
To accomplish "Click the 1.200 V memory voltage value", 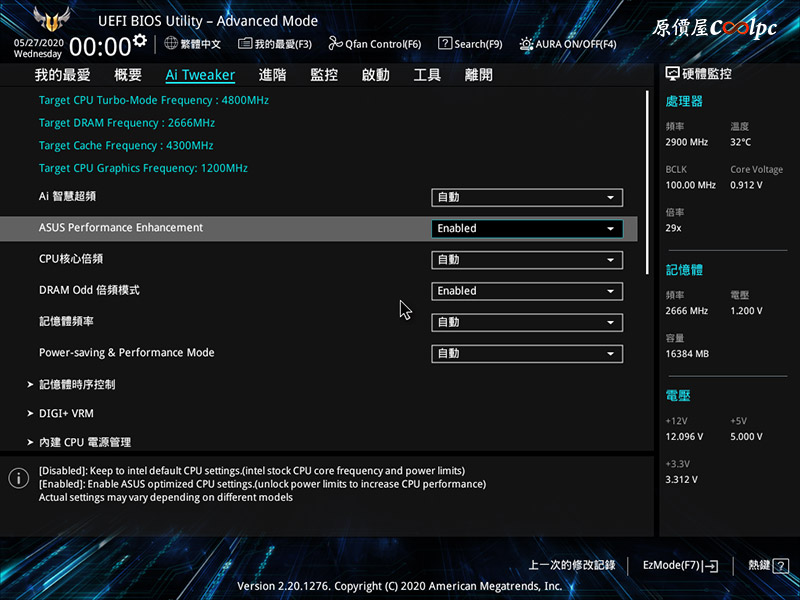I will [746, 311].
